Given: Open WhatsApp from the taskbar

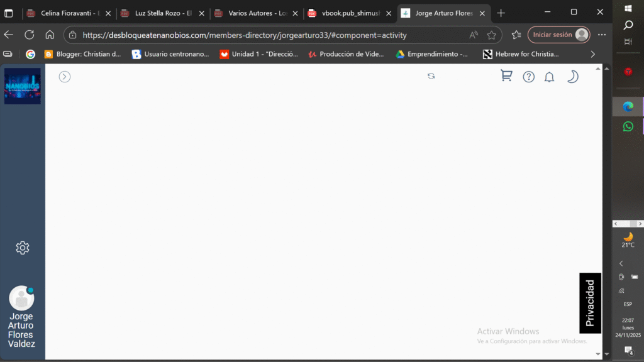Looking at the screenshot, I should [628, 126].
